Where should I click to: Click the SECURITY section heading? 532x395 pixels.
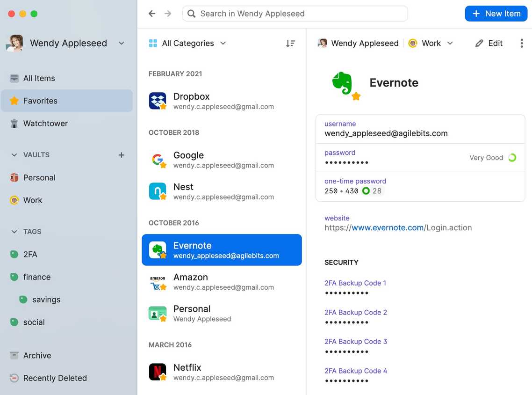(x=341, y=262)
